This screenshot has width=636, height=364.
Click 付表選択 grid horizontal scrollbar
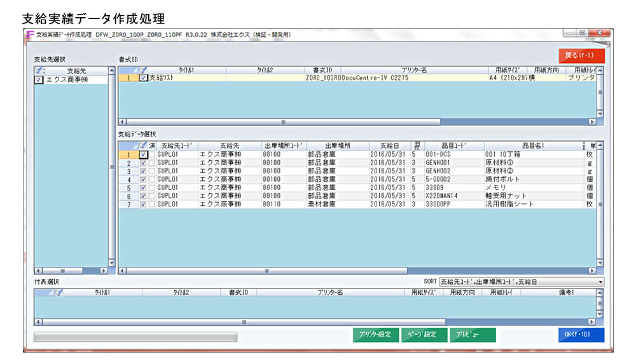[x=244, y=322]
